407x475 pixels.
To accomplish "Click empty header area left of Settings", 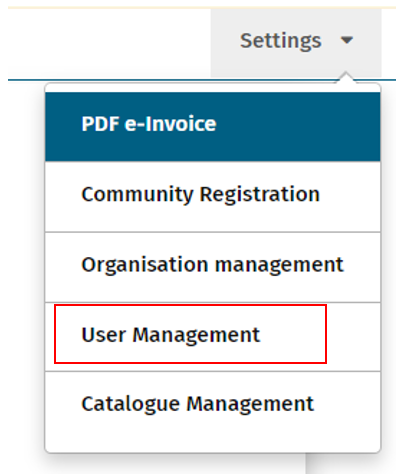I will point(109,43).
